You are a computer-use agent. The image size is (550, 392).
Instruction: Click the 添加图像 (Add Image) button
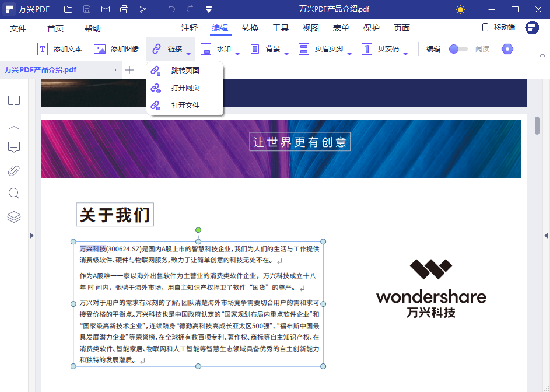tap(117, 49)
